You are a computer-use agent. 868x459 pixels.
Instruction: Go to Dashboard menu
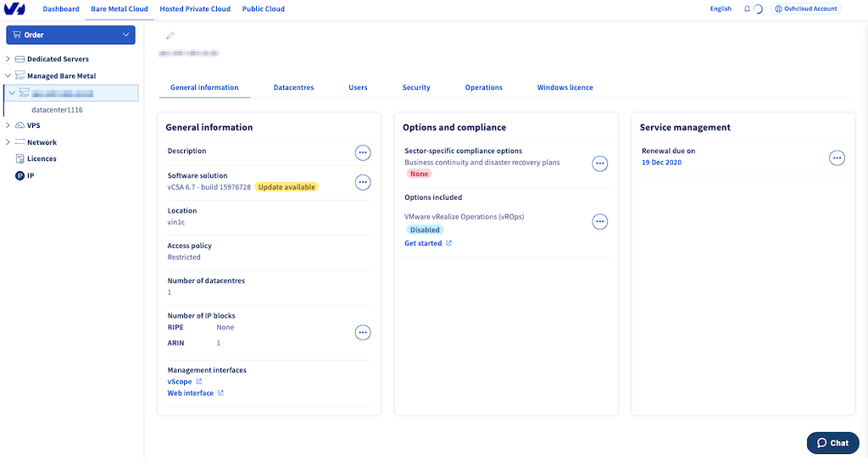tap(61, 8)
